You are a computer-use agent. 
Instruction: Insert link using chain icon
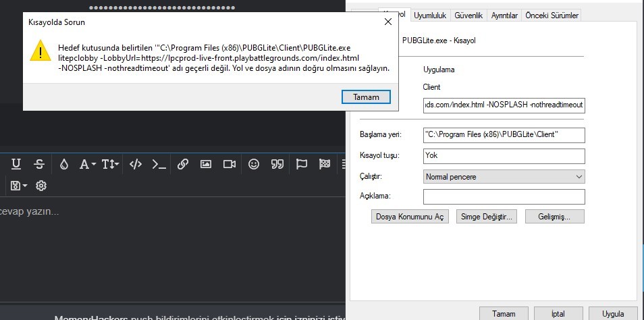click(183, 164)
